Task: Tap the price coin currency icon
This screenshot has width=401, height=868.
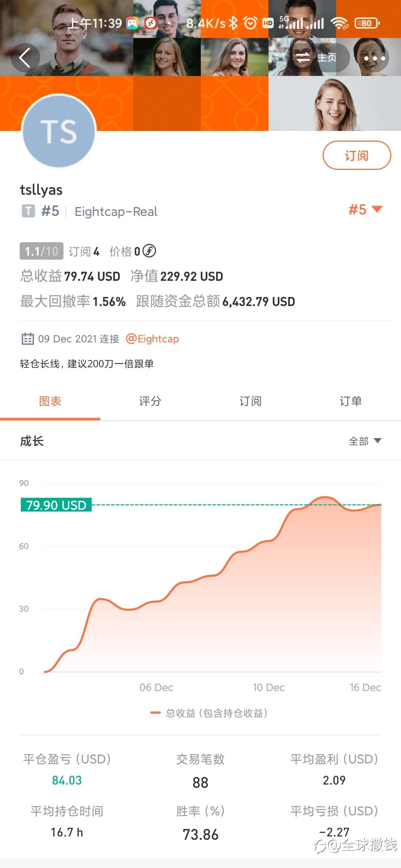Action: tap(149, 251)
